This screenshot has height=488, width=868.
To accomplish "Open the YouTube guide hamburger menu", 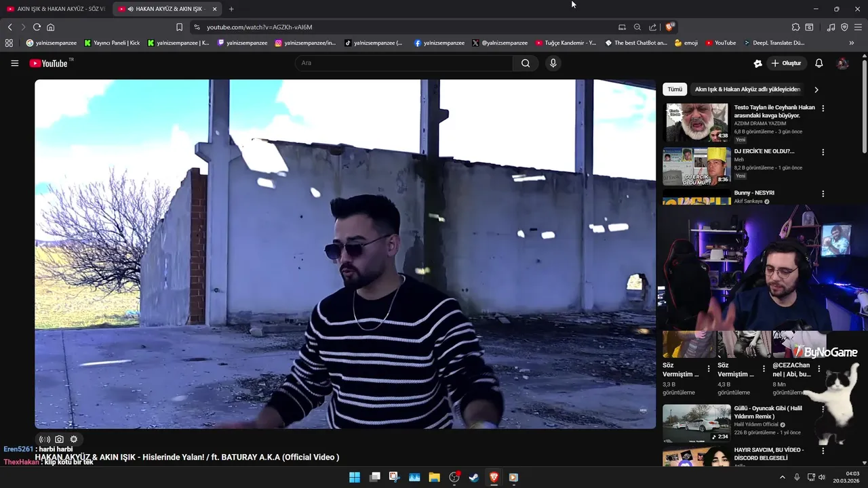I will (x=14, y=63).
